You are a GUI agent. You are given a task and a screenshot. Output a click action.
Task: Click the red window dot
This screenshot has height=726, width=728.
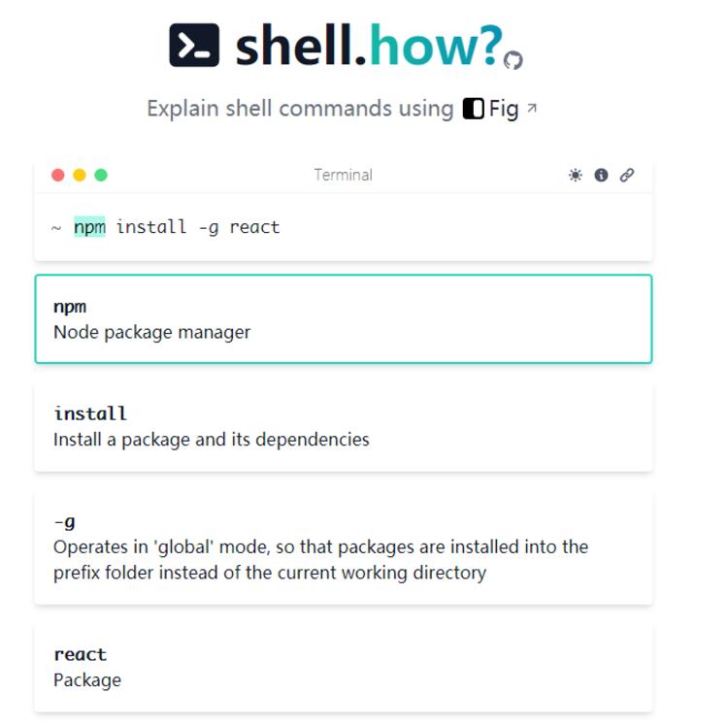pos(58,175)
